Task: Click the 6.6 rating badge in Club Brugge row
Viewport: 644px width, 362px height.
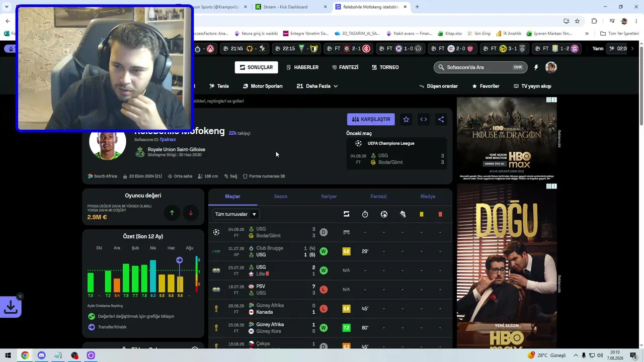Action: [x=346, y=251]
